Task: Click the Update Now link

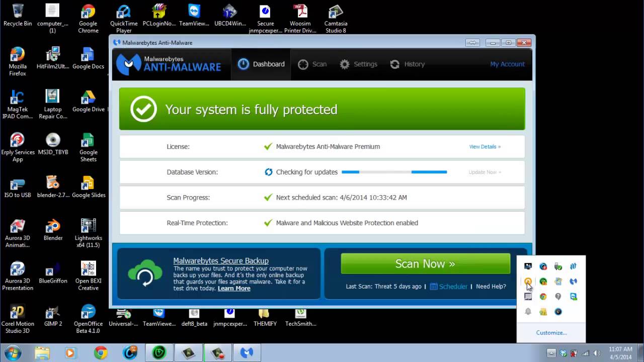Action: point(485,172)
